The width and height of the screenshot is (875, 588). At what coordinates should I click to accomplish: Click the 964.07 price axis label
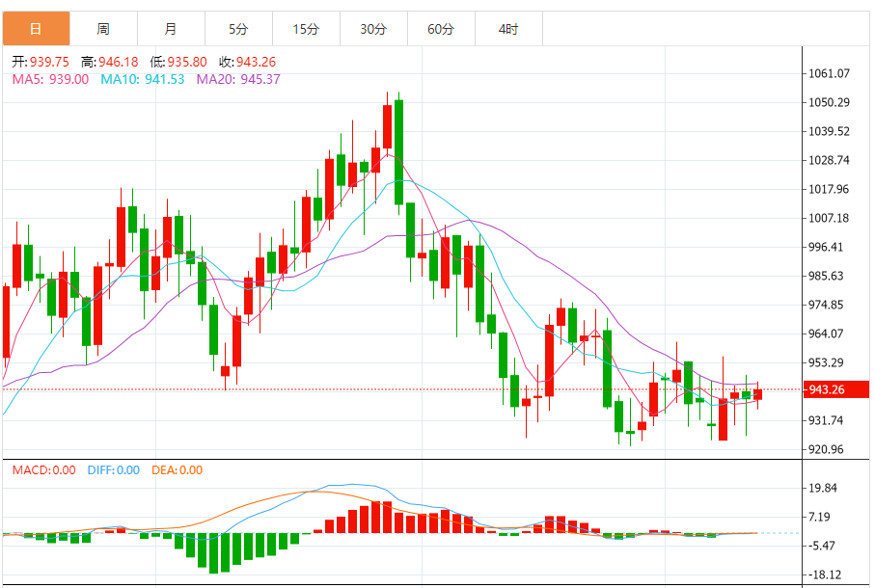click(x=826, y=334)
